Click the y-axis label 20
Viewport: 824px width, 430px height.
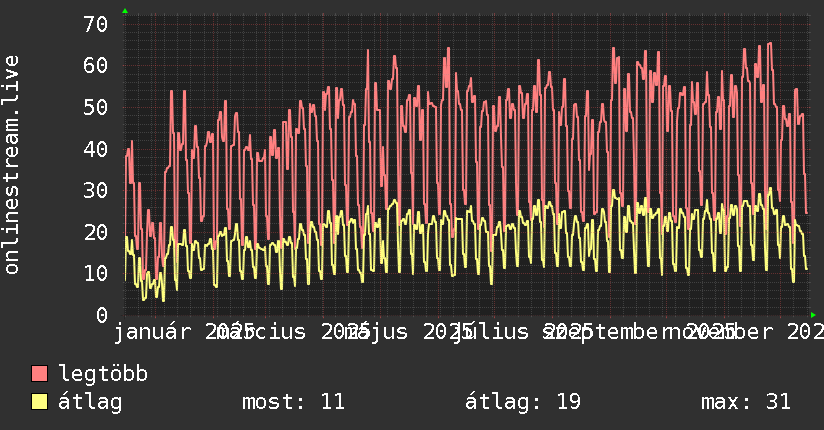click(x=96, y=232)
